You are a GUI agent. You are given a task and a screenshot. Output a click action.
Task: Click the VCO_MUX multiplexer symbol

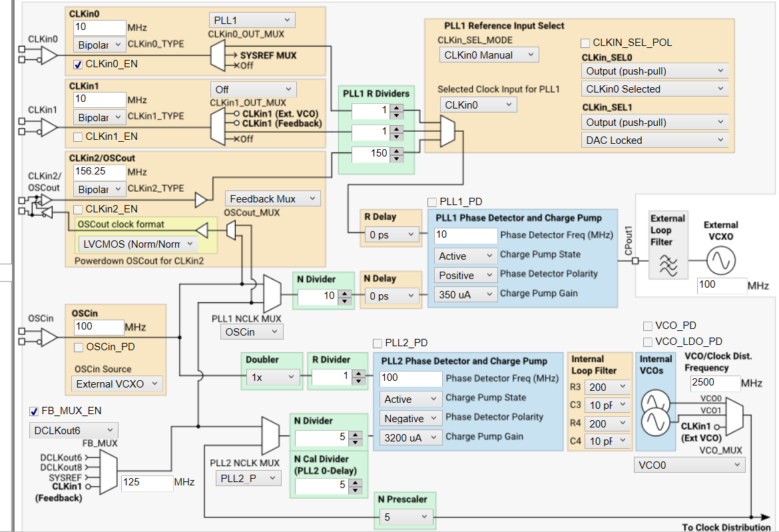[x=735, y=417]
